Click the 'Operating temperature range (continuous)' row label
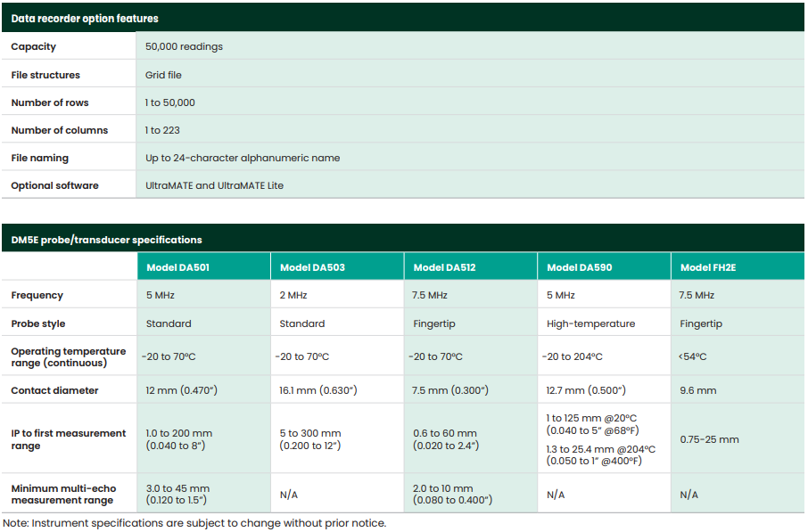The width and height of the screenshot is (808, 532). coord(68,356)
